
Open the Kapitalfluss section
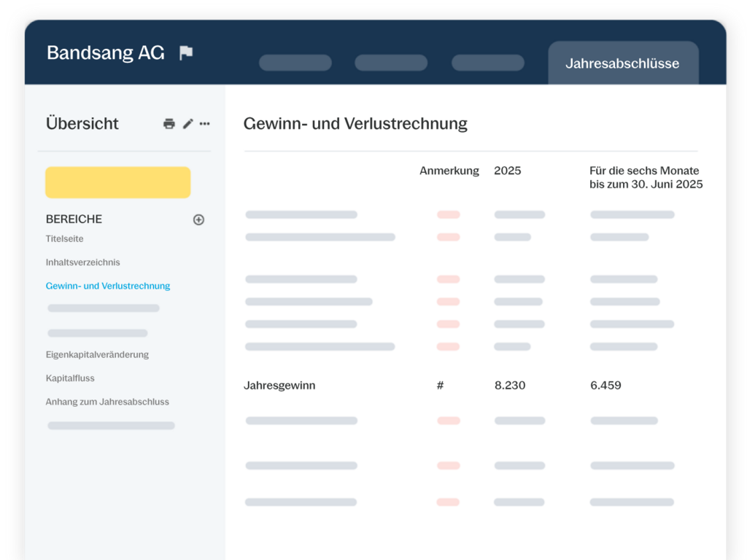point(70,378)
